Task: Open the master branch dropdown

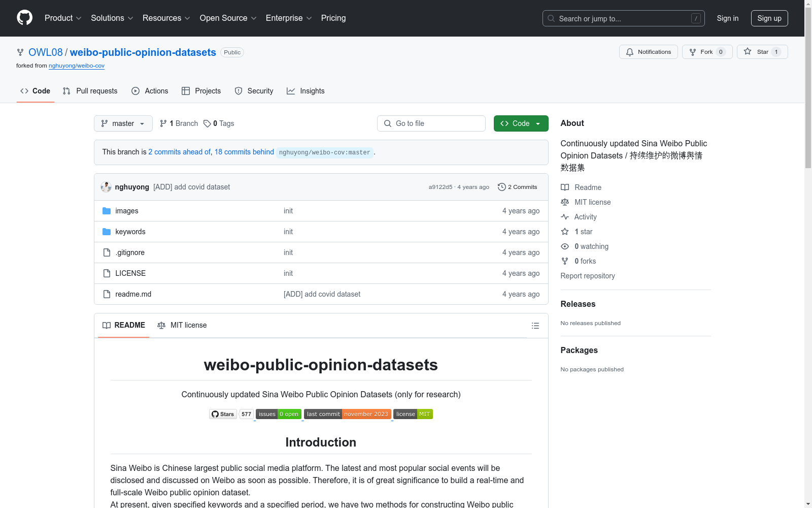Action: 123,123
